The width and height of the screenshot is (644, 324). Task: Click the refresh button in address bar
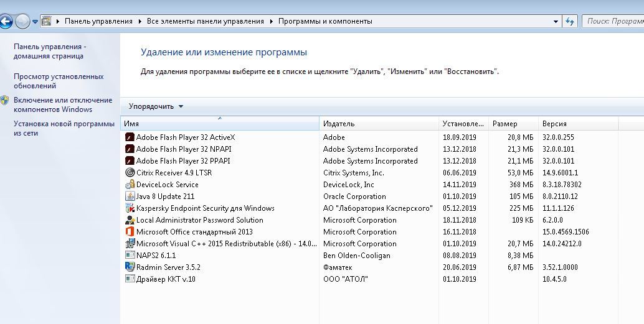point(570,21)
